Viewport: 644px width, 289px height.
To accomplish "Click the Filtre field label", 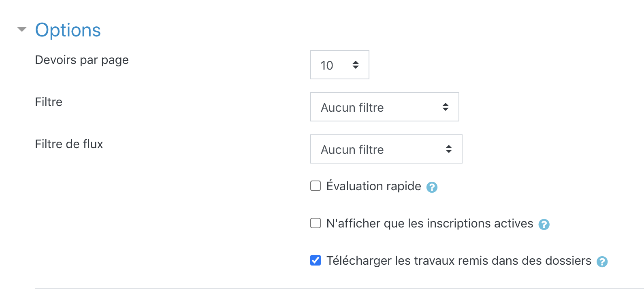I will click(49, 102).
